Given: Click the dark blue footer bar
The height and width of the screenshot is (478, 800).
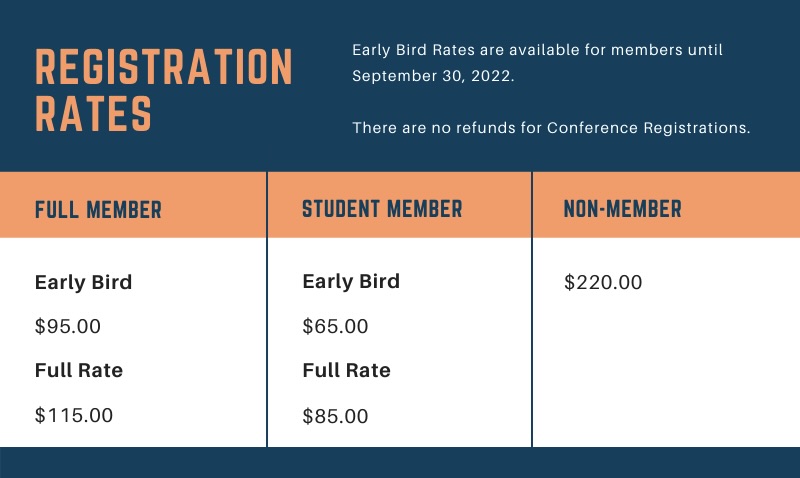Looking at the screenshot, I should [x=400, y=463].
